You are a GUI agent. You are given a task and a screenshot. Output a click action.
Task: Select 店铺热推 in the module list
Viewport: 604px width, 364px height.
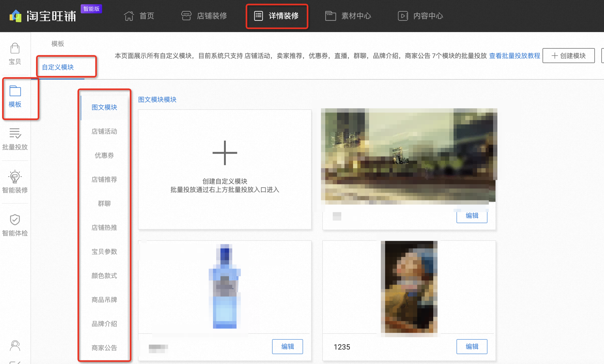[104, 228]
